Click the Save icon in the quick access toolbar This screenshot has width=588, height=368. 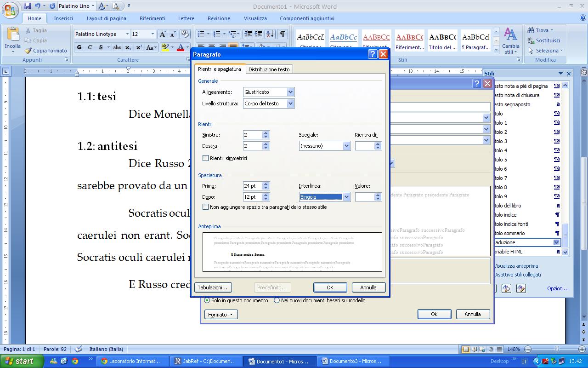click(x=28, y=6)
